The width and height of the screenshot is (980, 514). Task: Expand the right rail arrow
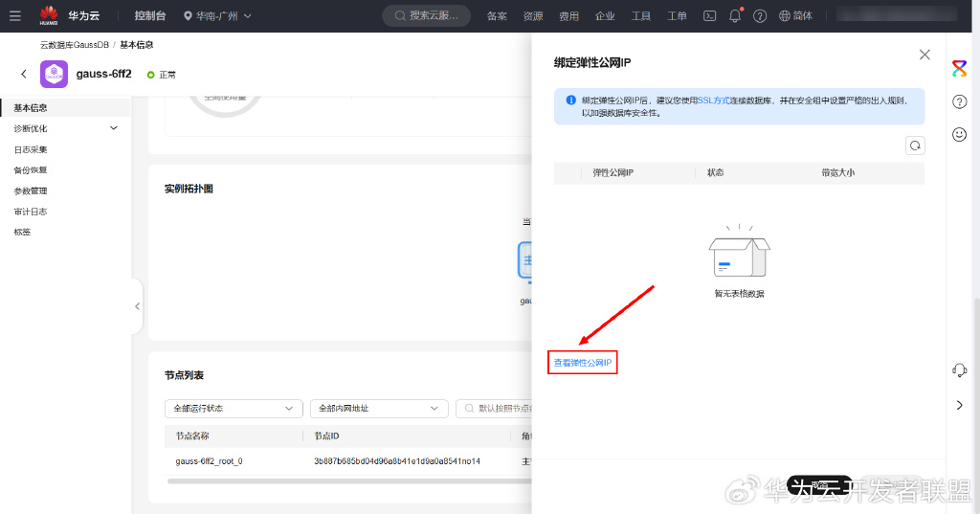click(959, 405)
